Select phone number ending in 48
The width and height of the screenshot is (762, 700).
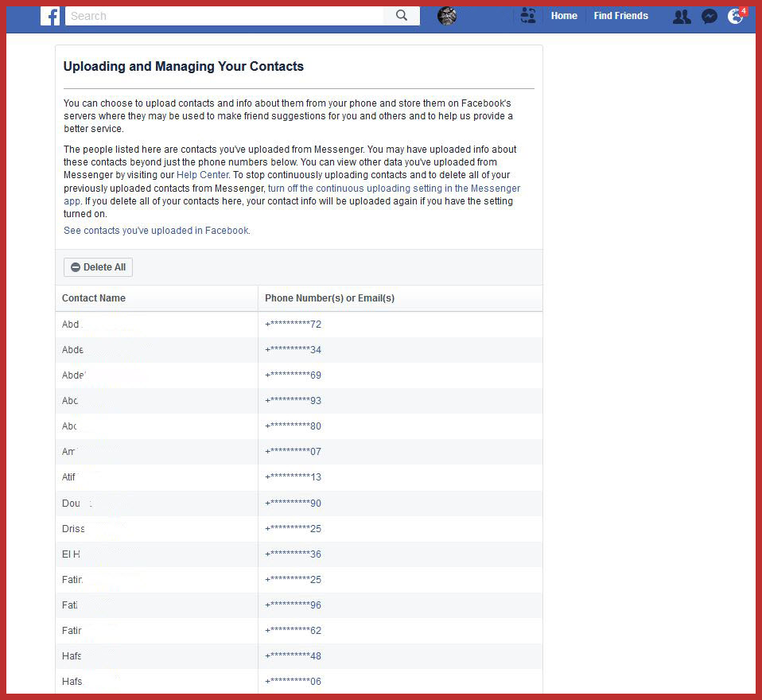(294, 656)
